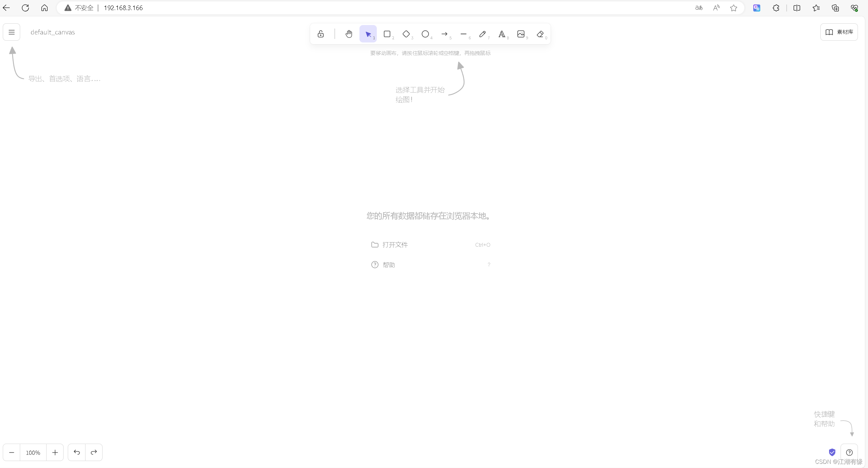Select the Text tool
Image resolution: width=868 pixels, height=468 pixels.
tap(502, 34)
